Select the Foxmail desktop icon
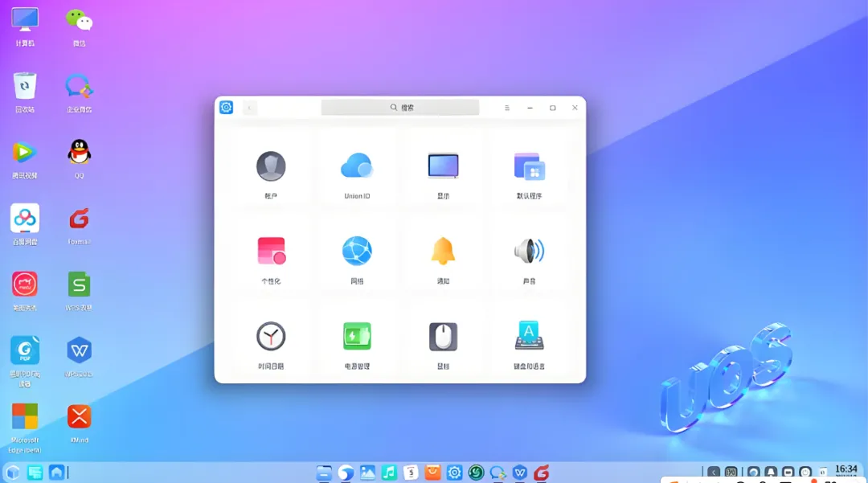The height and width of the screenshot is (483, 868). click(79, 226)
